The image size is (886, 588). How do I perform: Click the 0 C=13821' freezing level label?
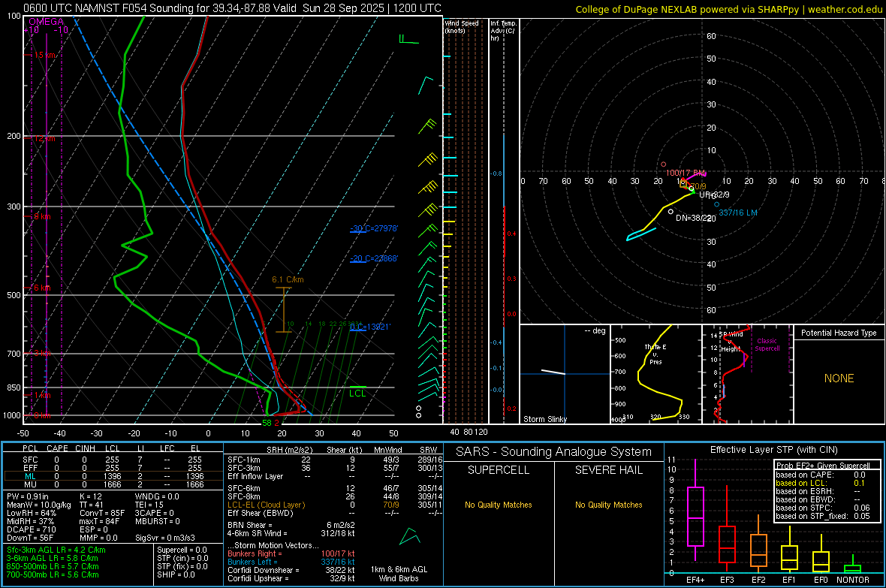(x=370, y=327)
